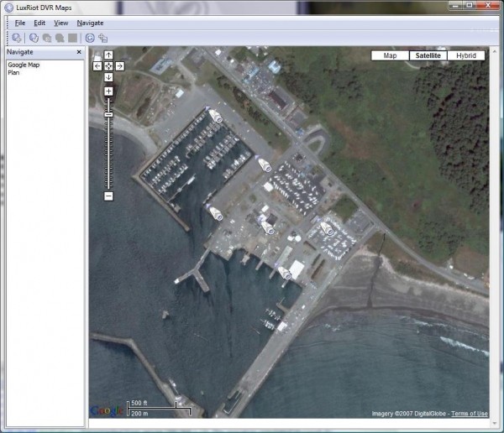504x433 pixels.
Task: Pan the map right with the arrow
Action: 120,65
